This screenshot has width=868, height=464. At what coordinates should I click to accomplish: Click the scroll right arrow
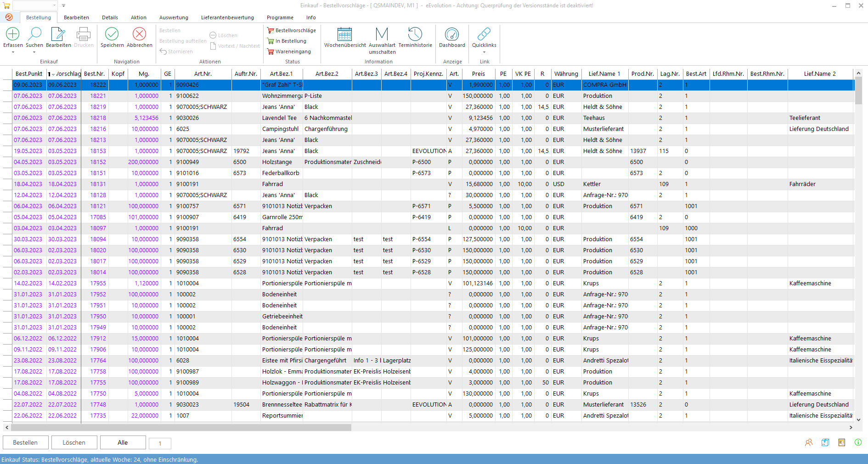click(x=851, y=427)
